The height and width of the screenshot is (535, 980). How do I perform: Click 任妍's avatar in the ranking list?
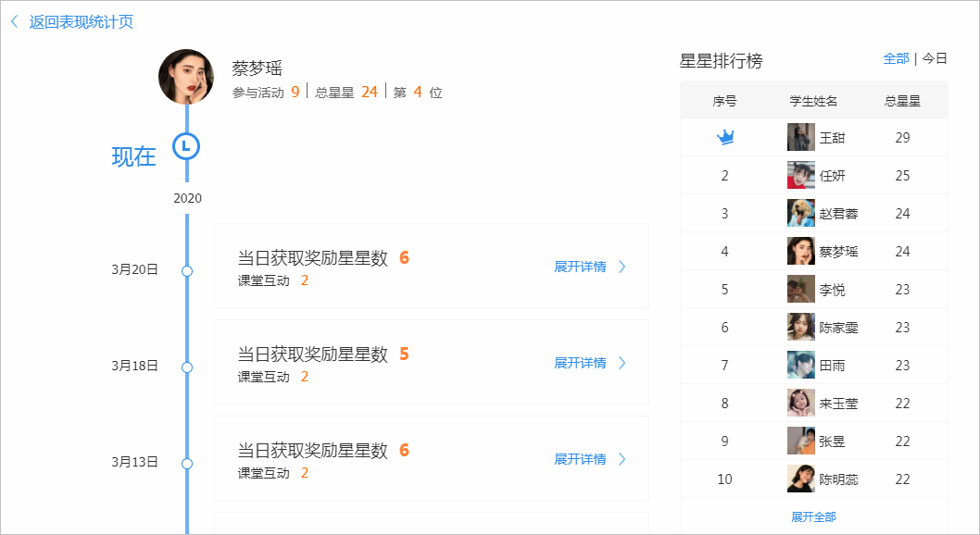coord(801,176)
